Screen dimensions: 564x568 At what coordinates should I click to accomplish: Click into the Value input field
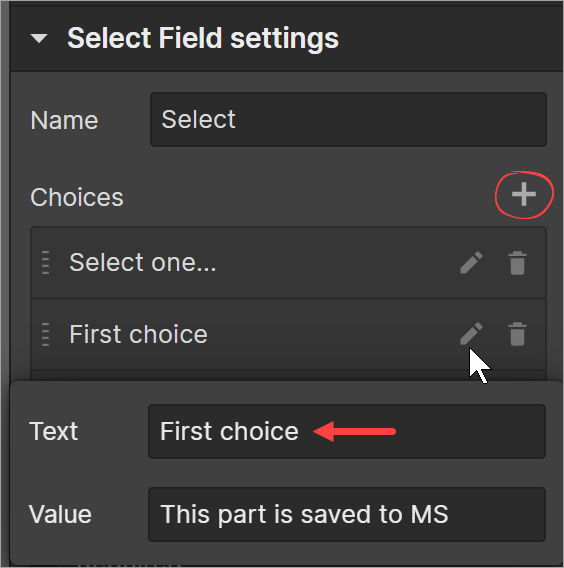(x=347, y=514)
